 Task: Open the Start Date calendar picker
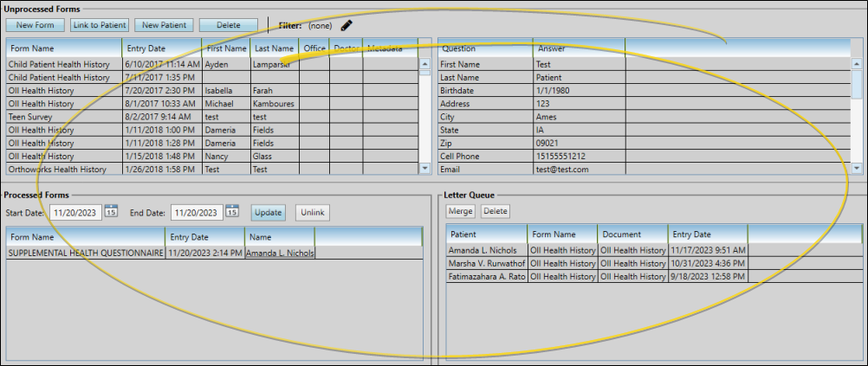pyautogui.click(x=111, y=211)
